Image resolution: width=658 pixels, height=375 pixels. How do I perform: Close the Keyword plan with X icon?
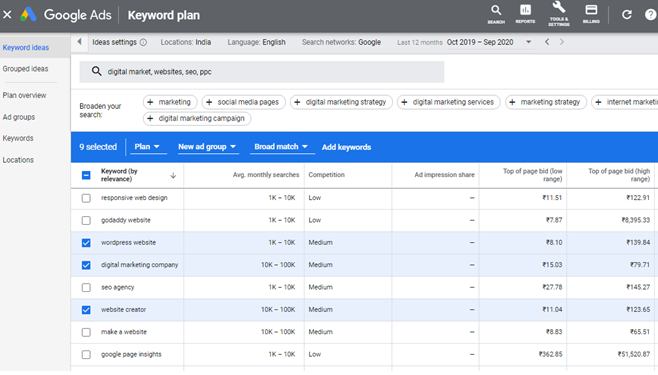[x=7, y=15]
